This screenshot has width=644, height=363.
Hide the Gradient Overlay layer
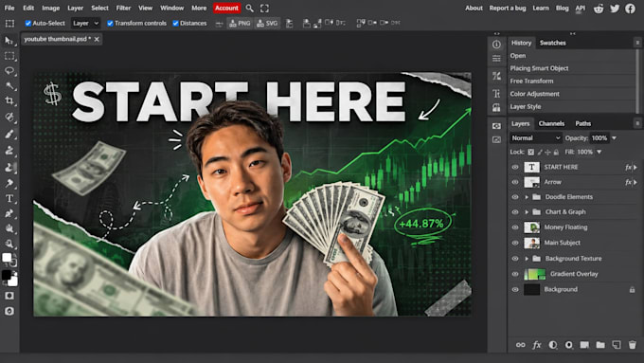pyautogui.click(x=515, y=274)
